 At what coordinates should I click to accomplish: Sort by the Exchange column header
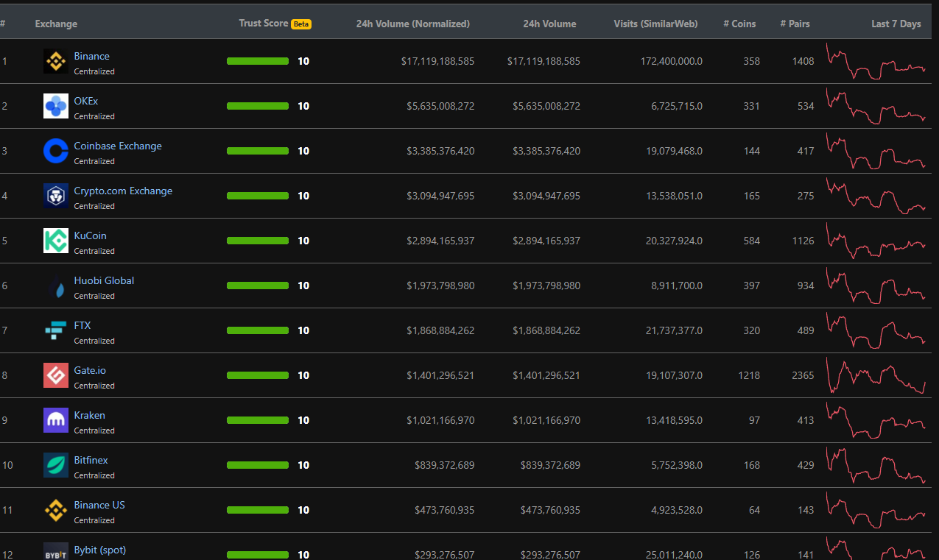click(56, 24)
